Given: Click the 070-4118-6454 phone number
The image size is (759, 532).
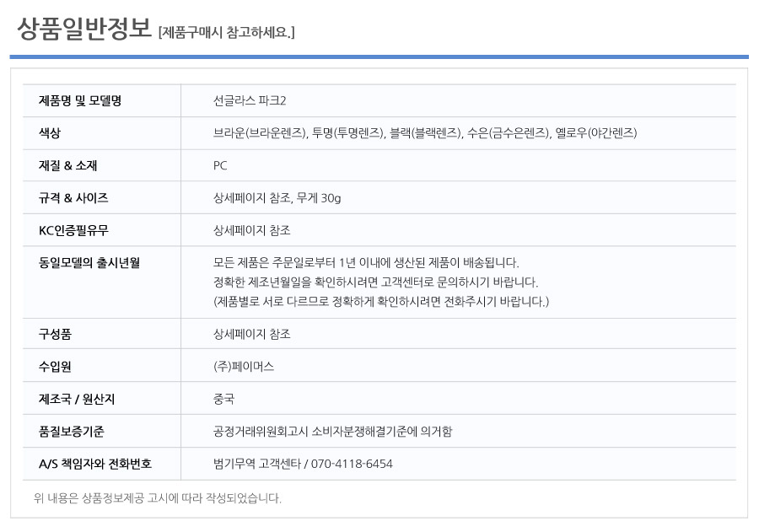Looking at the screenshot, I should pyautogui.click(x=352, y=464).
